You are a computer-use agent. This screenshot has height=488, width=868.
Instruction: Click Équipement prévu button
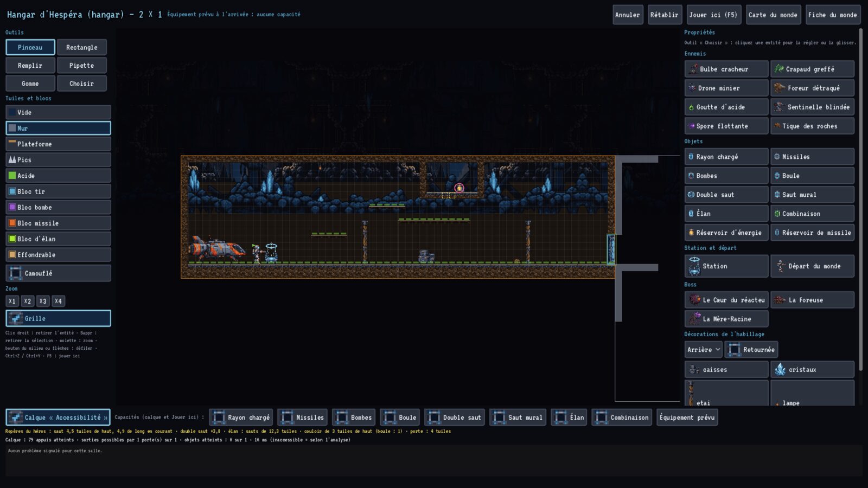687,418
